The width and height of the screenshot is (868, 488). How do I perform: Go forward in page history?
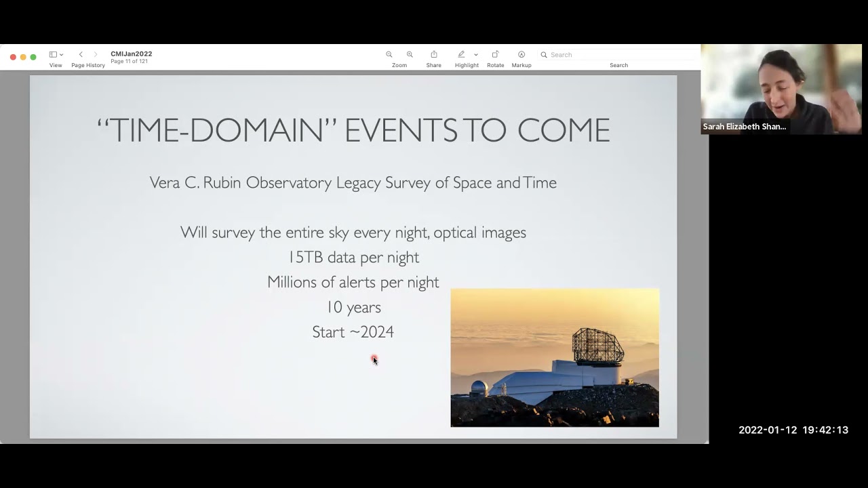click(x=96, y=55)
